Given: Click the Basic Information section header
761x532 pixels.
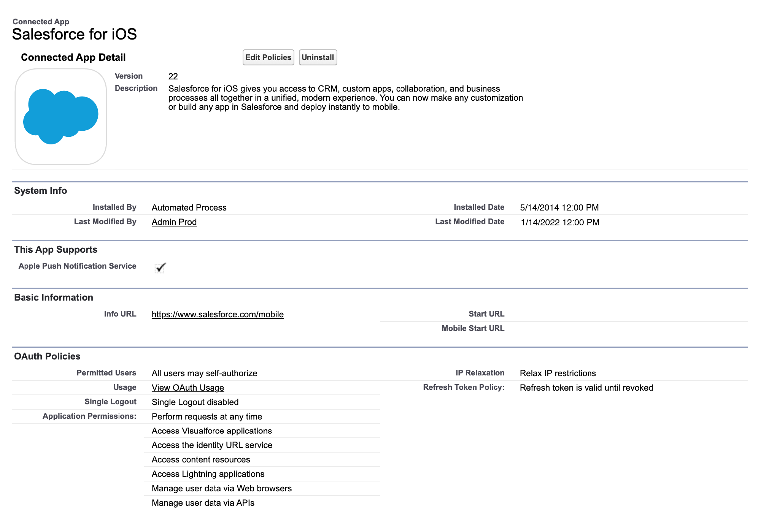Looking at the screenshot, I should coord(53,298).
